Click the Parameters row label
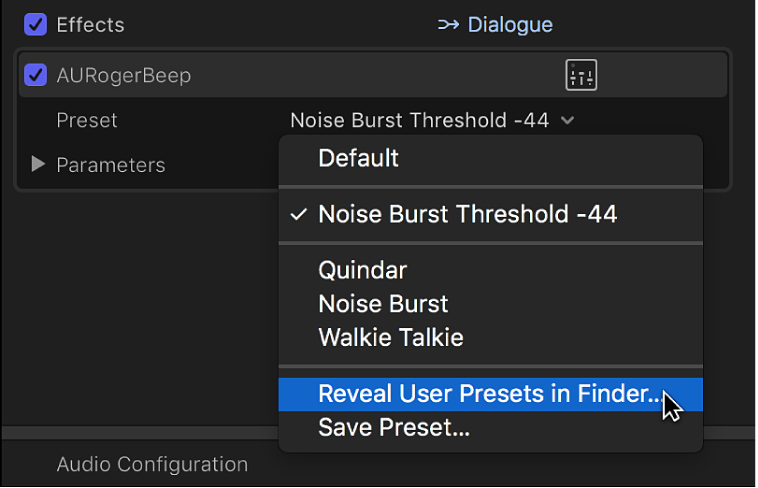 111,165
